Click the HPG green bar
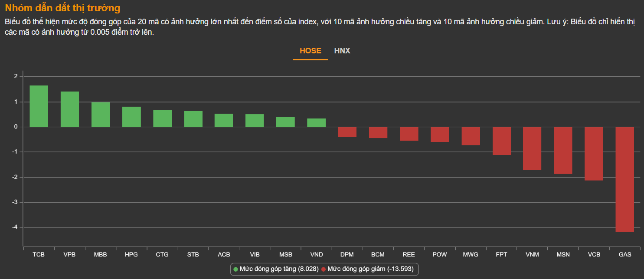Image resolution: width=644 pixels, height=279 pixels. pos(131,117)
